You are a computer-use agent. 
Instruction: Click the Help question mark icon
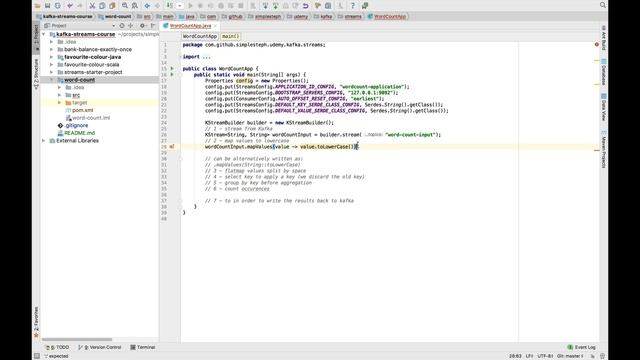click(x=353, y=6)
